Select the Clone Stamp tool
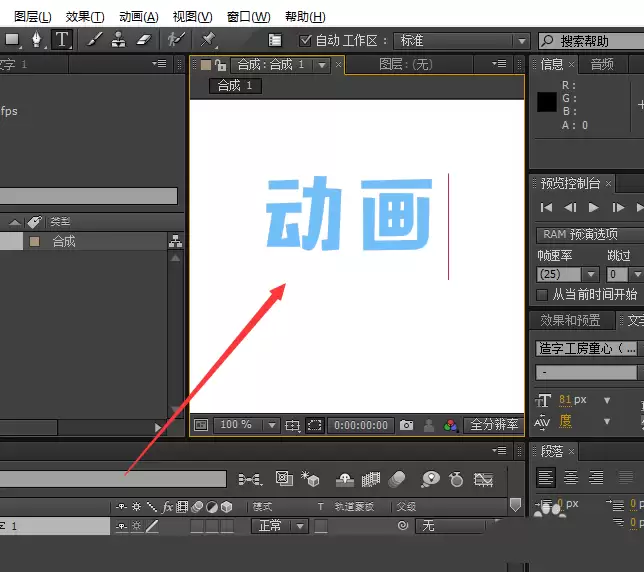 click(119, 40)
